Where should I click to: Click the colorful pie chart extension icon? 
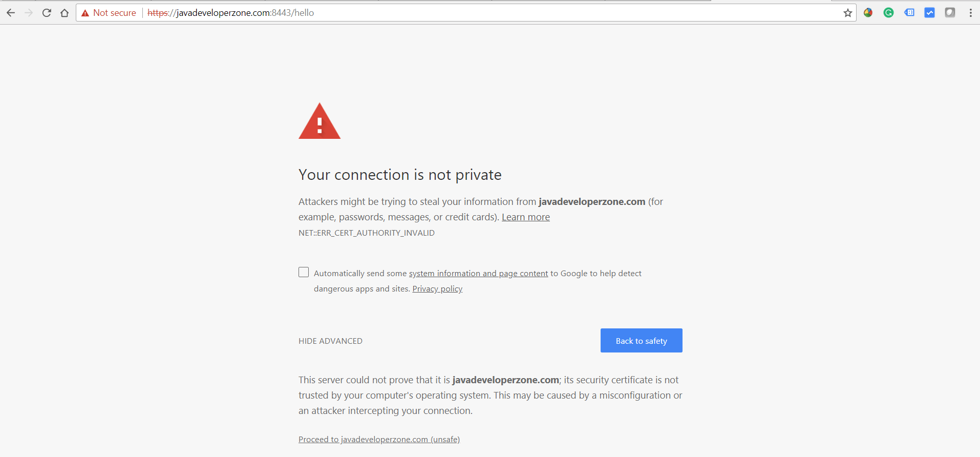pyautogui.click(x=868, y=12)
